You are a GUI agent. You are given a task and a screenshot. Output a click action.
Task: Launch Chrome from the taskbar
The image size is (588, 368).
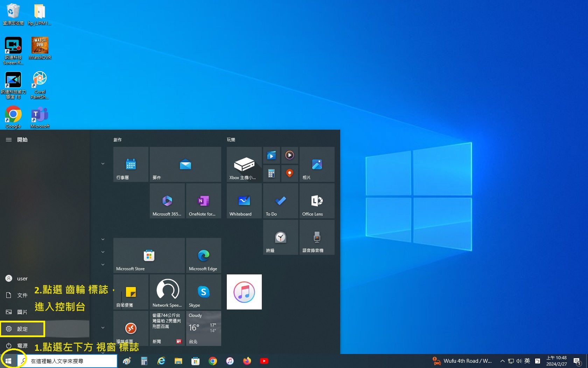[212, 361]
